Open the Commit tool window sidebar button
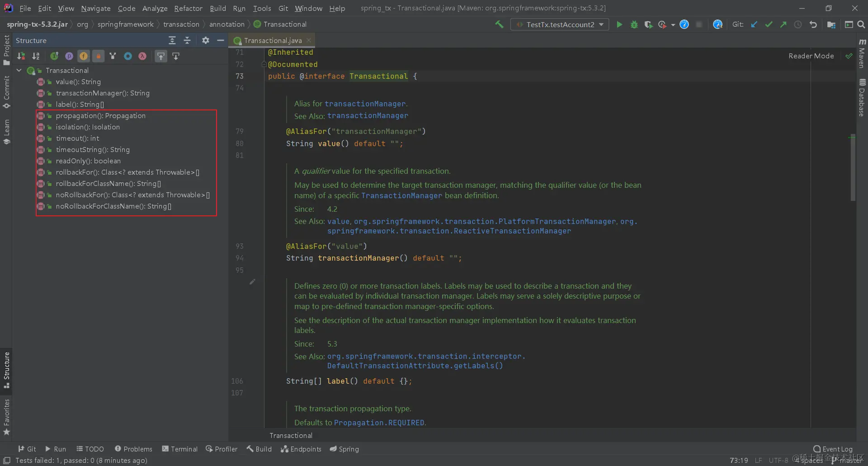Screen dimensions: 868x466 click(6, 92)
